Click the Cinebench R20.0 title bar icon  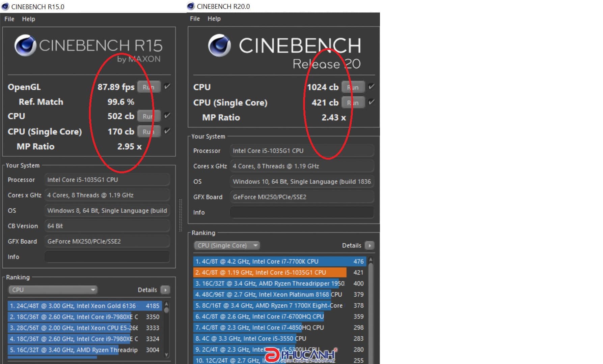click(191, 6)
